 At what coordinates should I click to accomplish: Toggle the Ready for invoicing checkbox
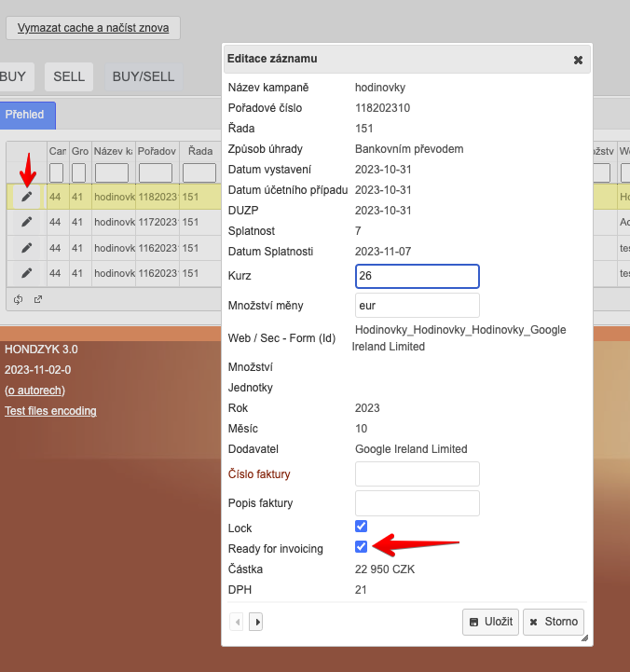362,547
